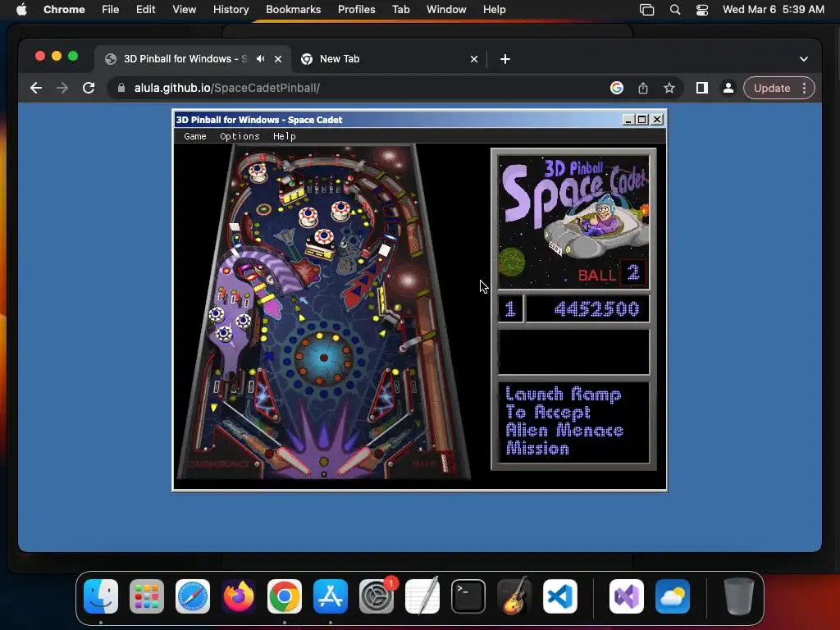Switch to the New Tab tab
Screen dimensions: 840x630
pyautogui.click(x=390, y=59)
